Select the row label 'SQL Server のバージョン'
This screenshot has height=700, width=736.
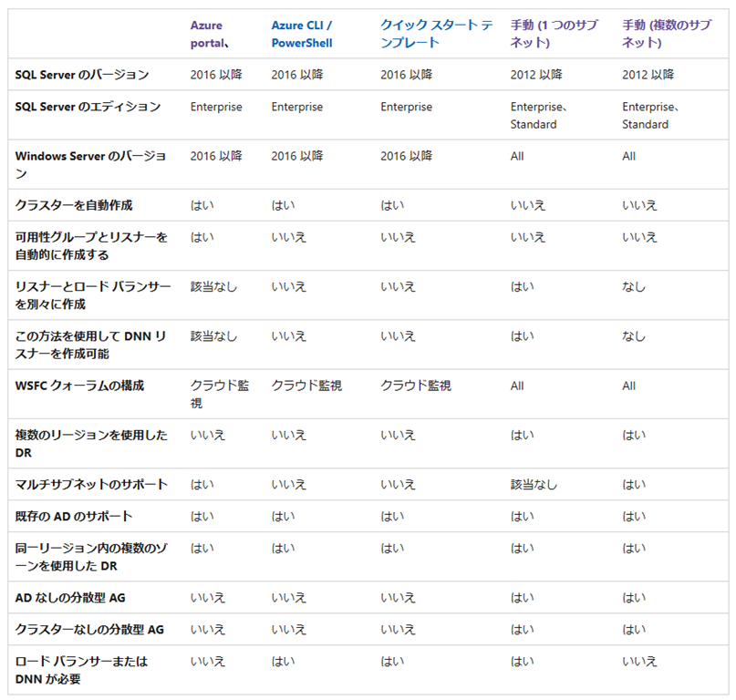click(82, 75)
